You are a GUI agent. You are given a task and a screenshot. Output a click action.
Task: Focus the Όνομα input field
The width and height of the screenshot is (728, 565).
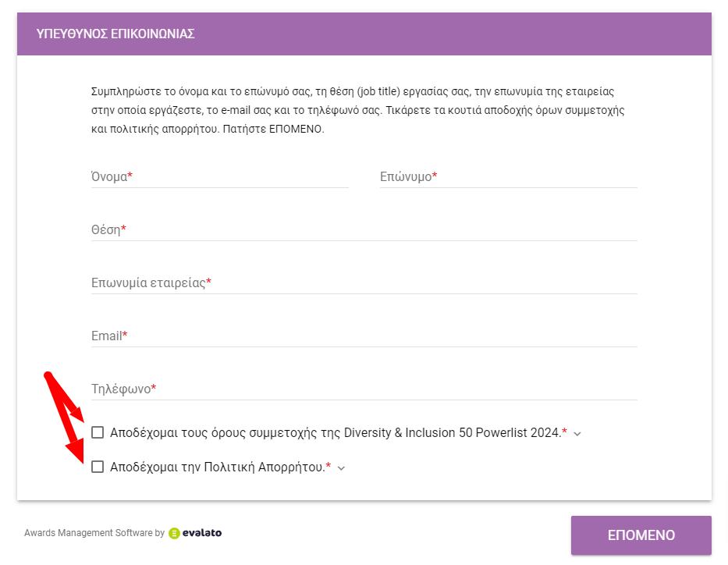pos(219,177)
